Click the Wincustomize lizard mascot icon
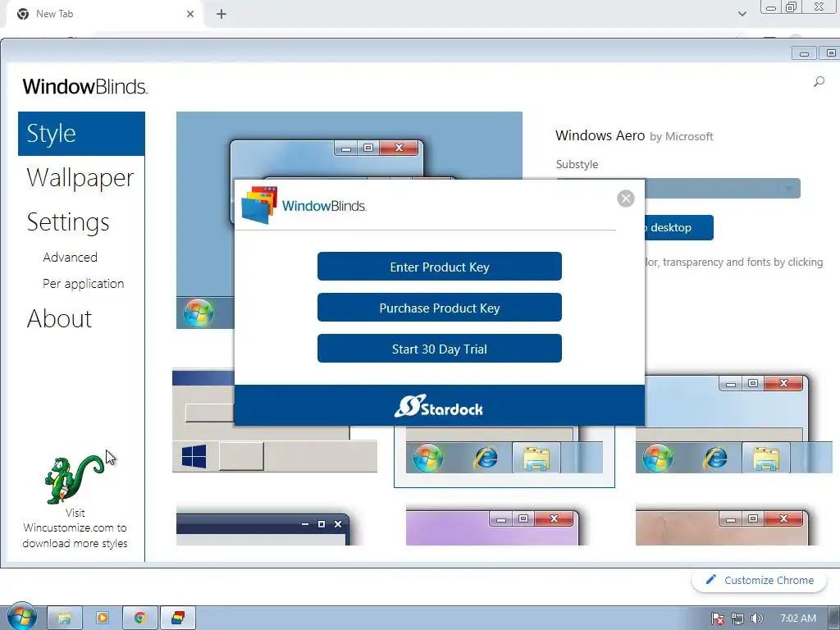Screen dimensions: 840x630 tap(74, 479)
